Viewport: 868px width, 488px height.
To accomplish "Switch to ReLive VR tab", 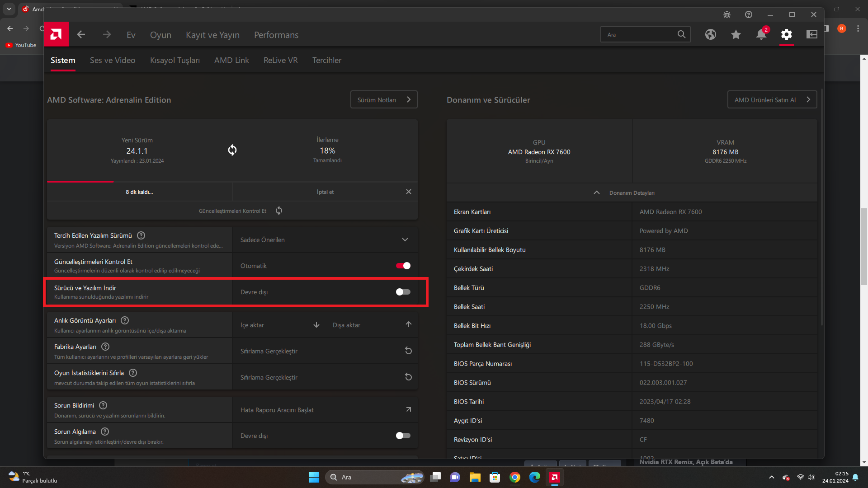I will (x=281, y=60).
